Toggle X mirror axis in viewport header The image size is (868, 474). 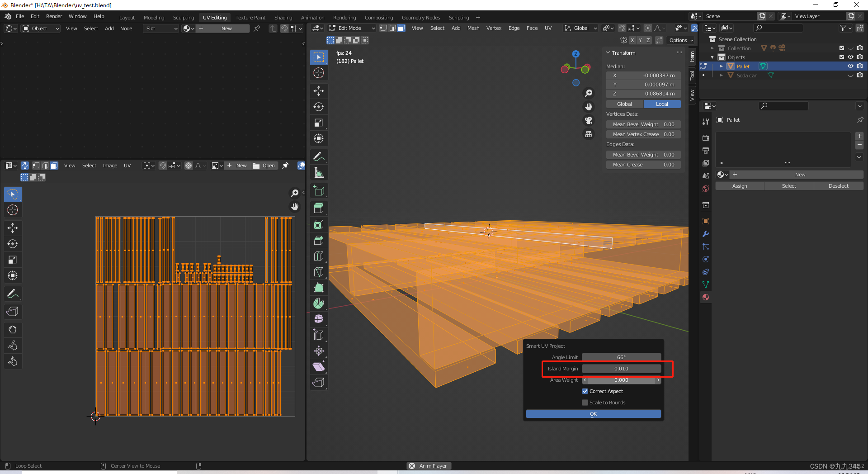632,40
